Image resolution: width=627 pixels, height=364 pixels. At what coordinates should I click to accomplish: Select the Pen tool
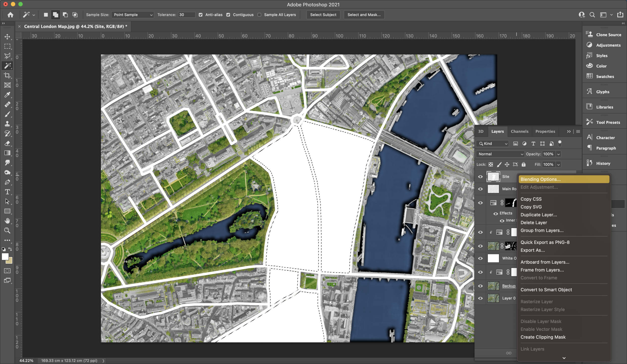pos(7,182)
